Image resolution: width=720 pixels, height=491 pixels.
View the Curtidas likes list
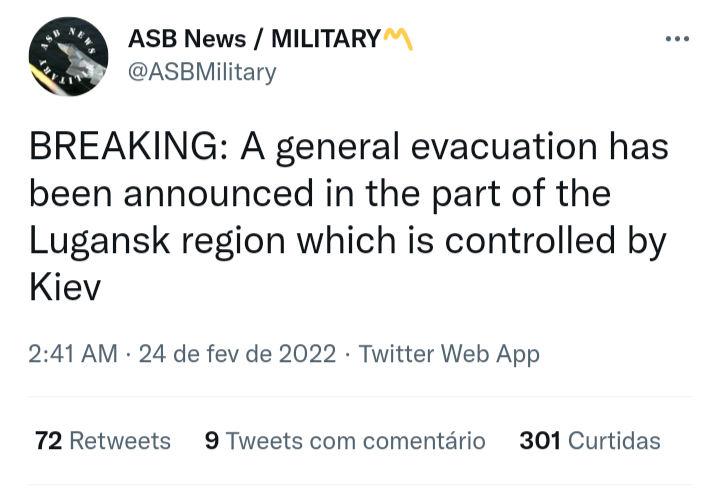pyautogui.click(x=613, y=441)
